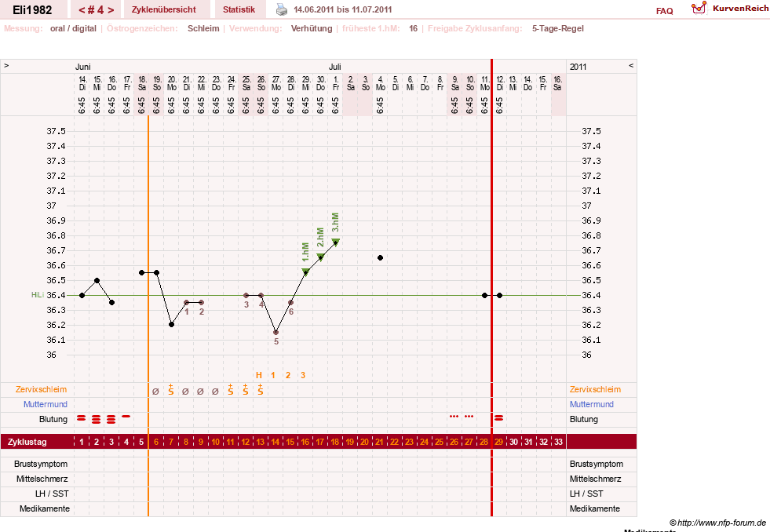Click the nfp-forum.de copyright link
The width and height of the screenshot is (770, 532).
717,523
